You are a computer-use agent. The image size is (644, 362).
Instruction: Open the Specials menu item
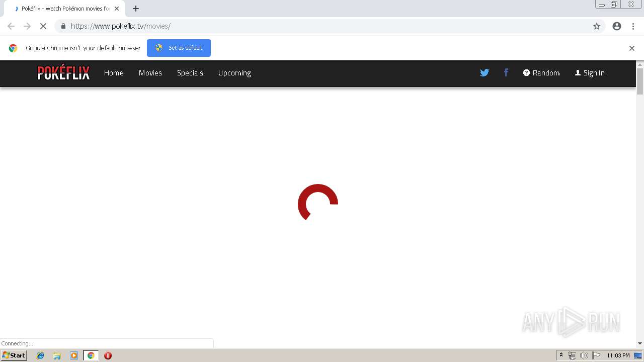[x=190, y=73]
